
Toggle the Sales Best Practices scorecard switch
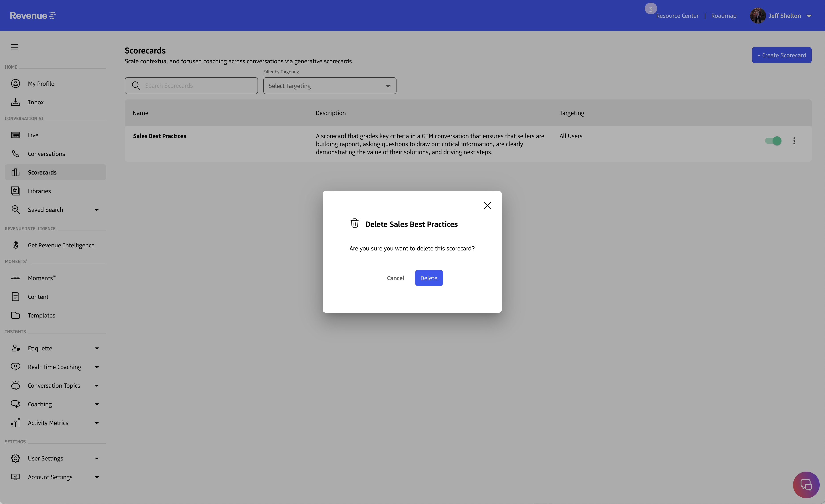pos(773,141)
